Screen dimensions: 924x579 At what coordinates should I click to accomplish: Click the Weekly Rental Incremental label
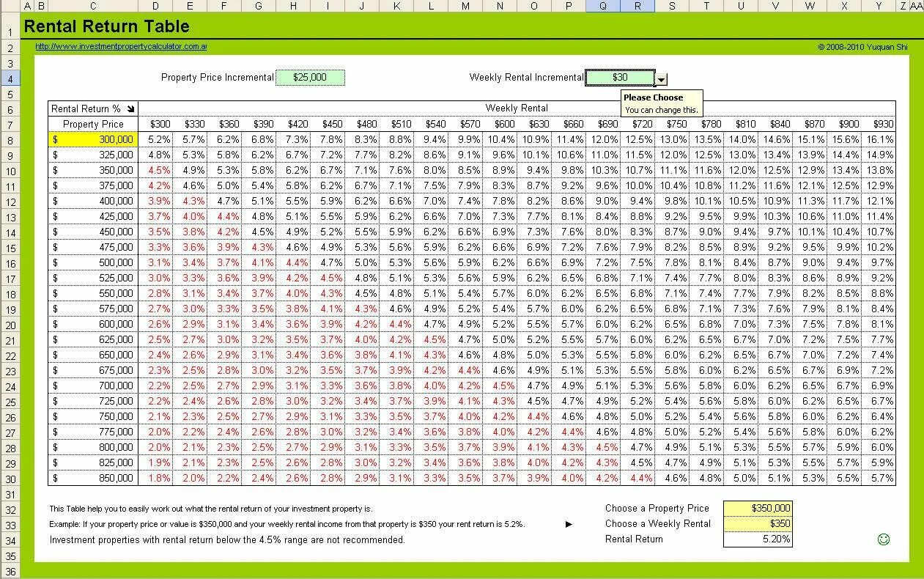pos(526,77)
